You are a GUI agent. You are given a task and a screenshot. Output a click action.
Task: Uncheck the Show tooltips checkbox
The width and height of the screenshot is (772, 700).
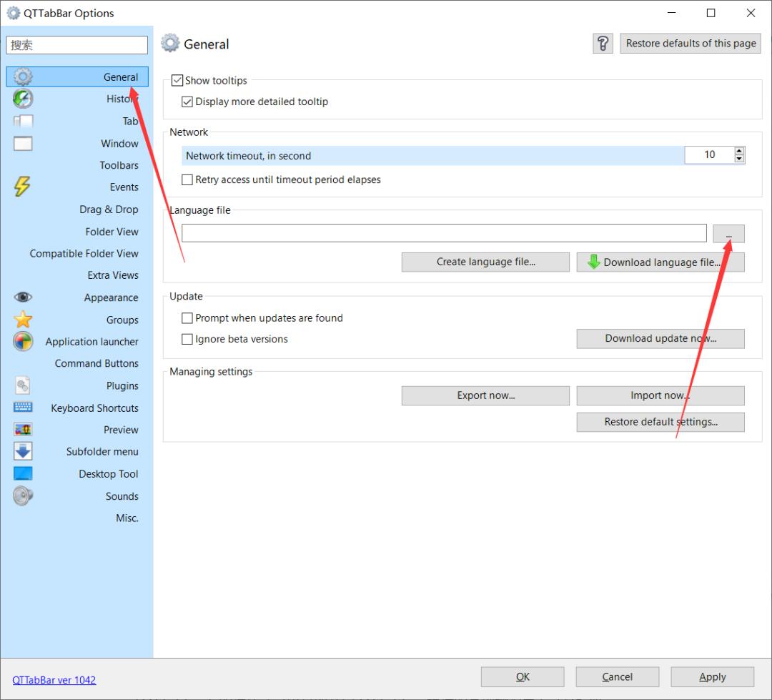[x=177, y=81]
